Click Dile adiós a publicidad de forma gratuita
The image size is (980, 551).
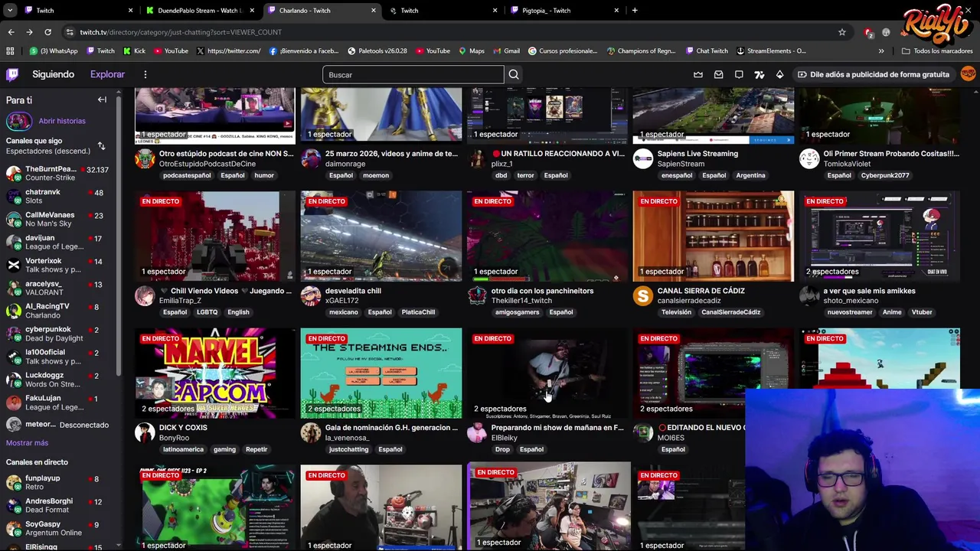[874, 74]
